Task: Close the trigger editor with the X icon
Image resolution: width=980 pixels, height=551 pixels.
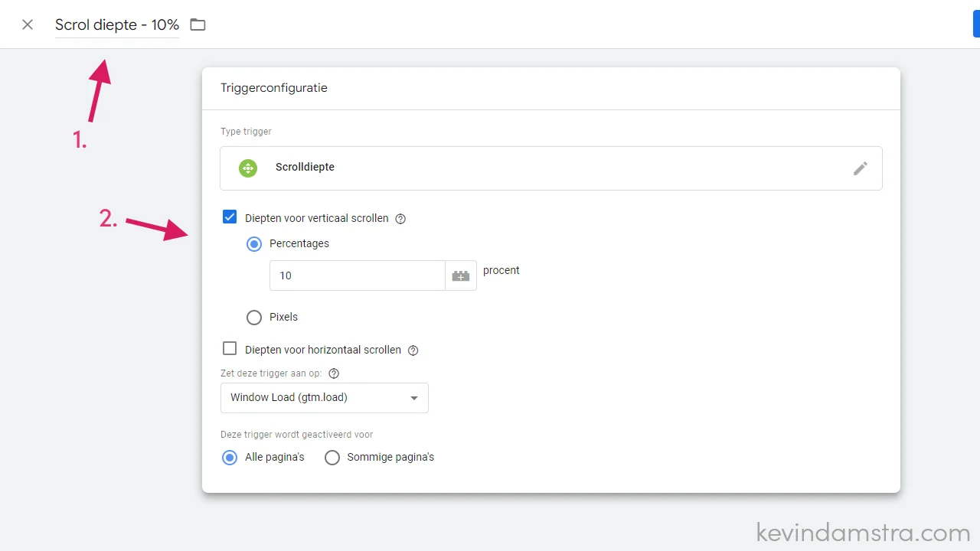Action: click(x=28, y=24)
